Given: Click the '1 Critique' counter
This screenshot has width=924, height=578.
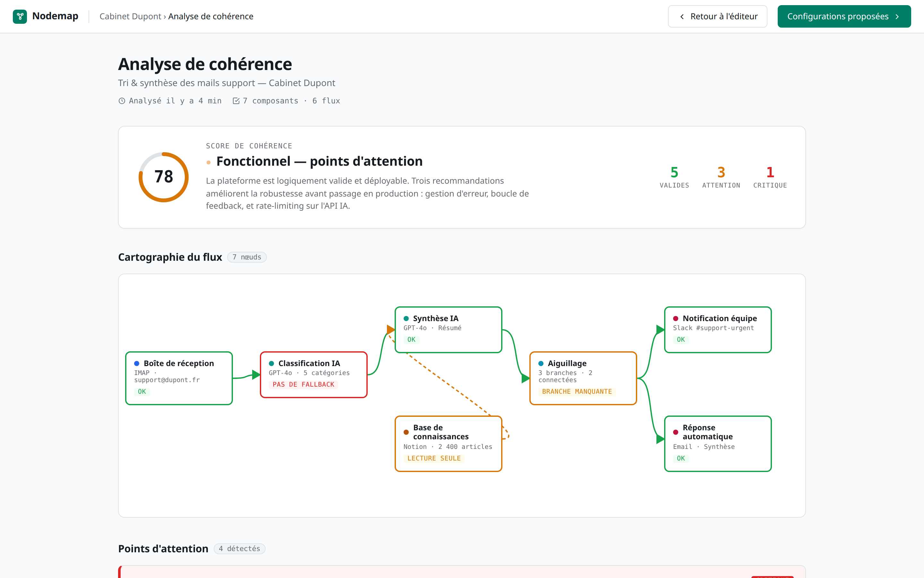Looking at the screenshot, I should click(x=770, y=177).
